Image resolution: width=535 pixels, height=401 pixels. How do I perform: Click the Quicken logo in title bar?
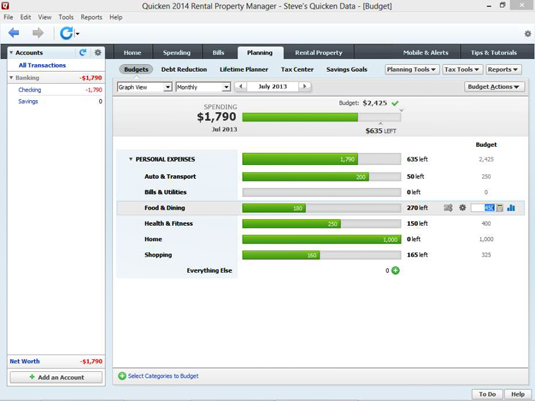pyautogui.click(x=5, y=5)
